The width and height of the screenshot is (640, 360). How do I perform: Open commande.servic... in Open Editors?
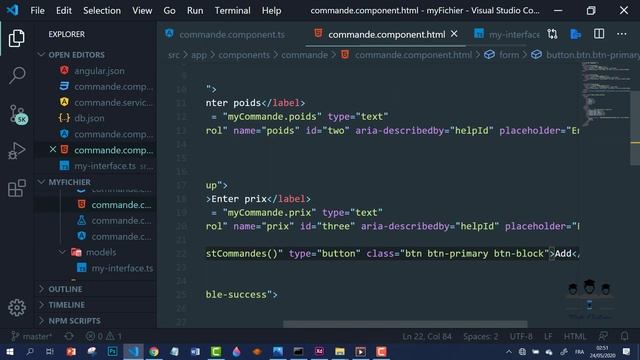click(x=113, y=102)
